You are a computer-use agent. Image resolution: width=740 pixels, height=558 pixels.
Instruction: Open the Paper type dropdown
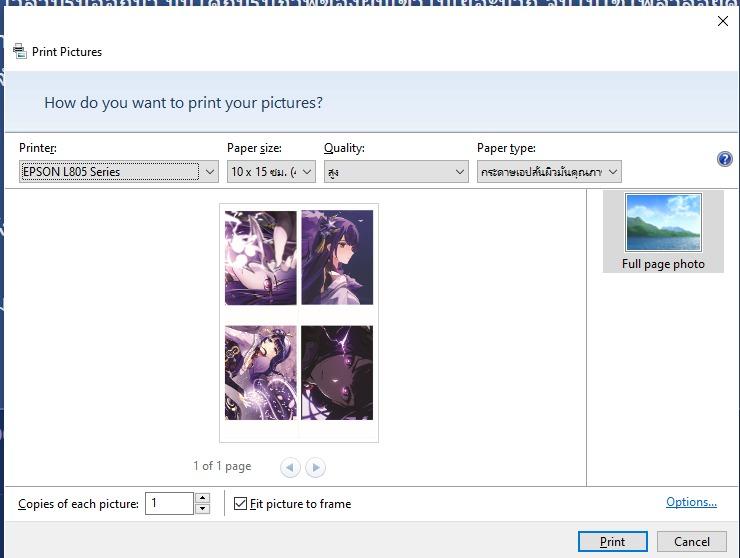[x=549, y=171]
